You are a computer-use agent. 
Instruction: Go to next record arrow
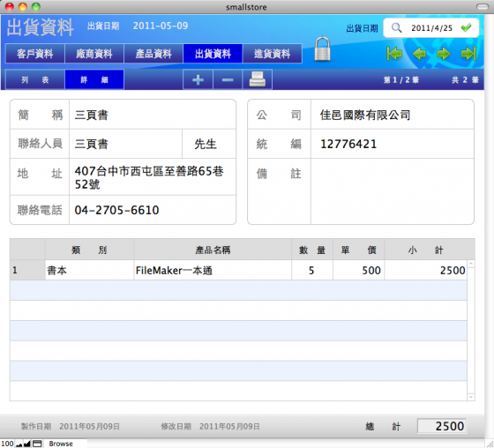point(444,54)
